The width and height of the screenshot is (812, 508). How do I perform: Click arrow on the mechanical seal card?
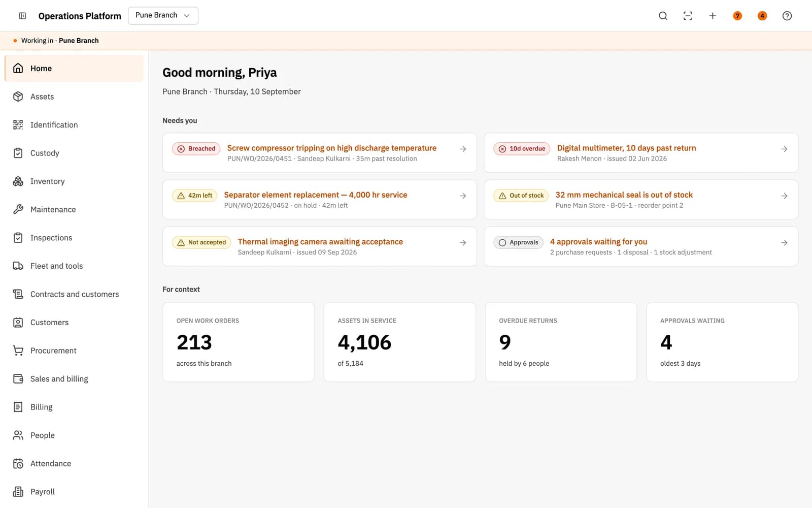(784, 196)
